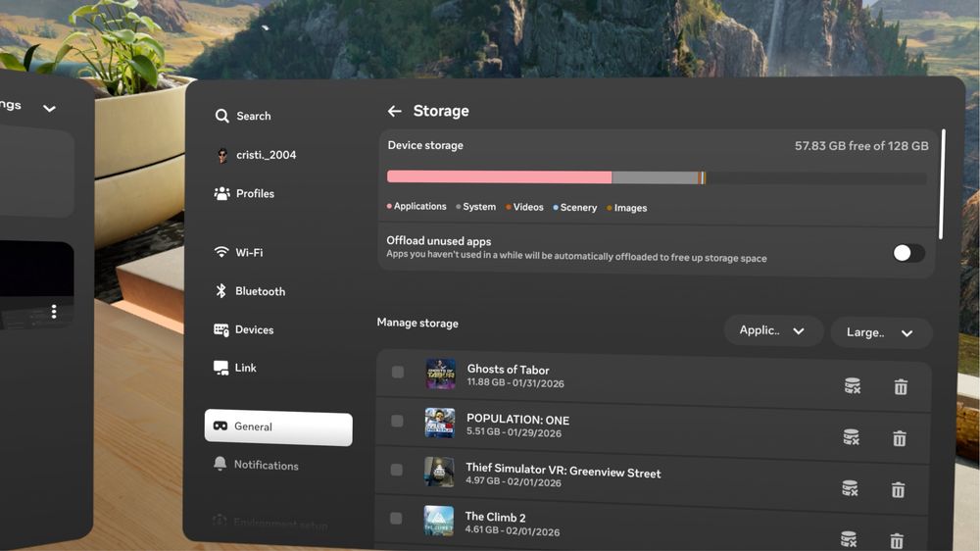The height and width of the screenshot is (551, 980).
Task: Click the Scenery legend label
Action: (x=579, y=208)
